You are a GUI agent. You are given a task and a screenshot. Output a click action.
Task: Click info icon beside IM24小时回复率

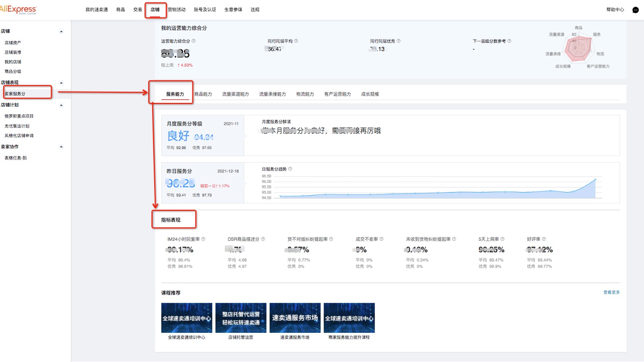[203, 239]
